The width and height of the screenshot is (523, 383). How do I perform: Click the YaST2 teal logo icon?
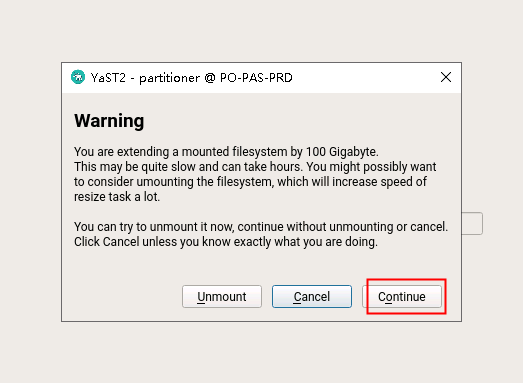pyautogui.click(x=78, y=77)
